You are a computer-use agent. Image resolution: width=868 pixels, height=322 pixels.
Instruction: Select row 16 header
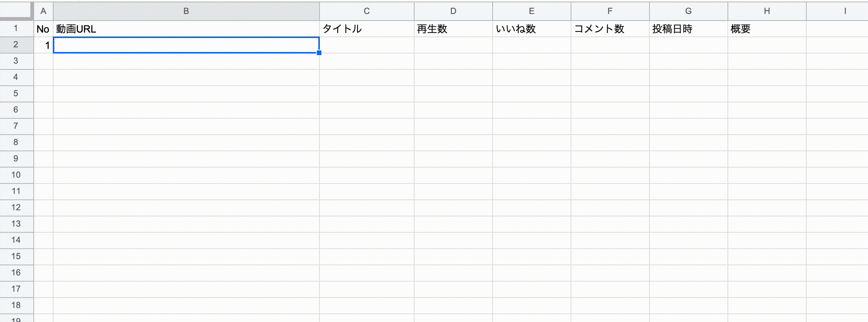17,273
